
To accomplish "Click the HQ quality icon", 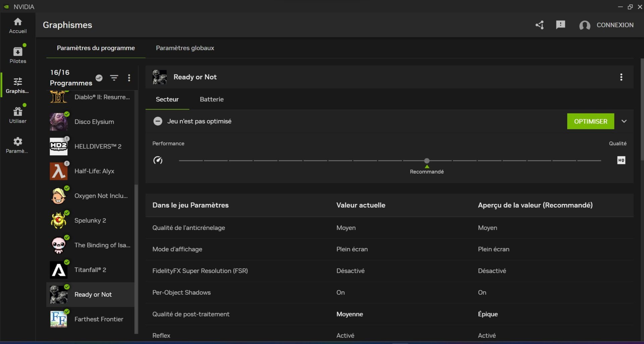I will click(x=621, y=160).
